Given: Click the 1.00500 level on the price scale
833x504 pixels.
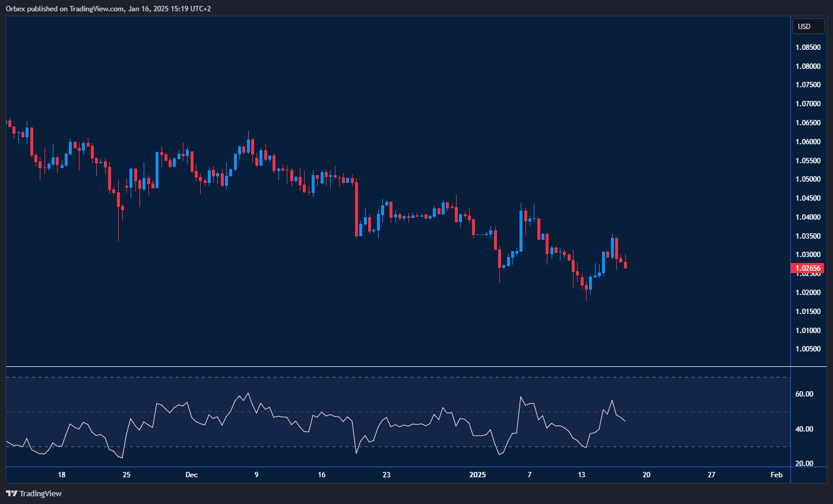Looking at the screenshot, I should coord(808,349).
